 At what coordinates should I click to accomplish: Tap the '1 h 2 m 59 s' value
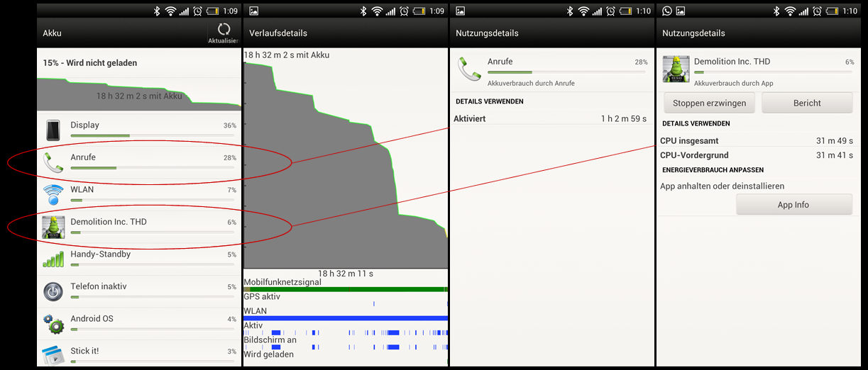coord(625,119)
